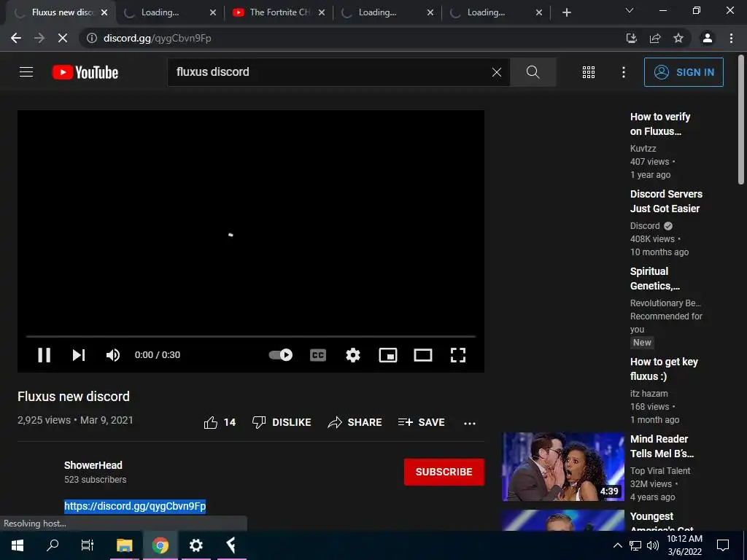The width and height of the screenshot is (747, 560).
Task: Open 'How to get key fluxus :)' video
Action: pyautogui.click(x=664, y=368)
